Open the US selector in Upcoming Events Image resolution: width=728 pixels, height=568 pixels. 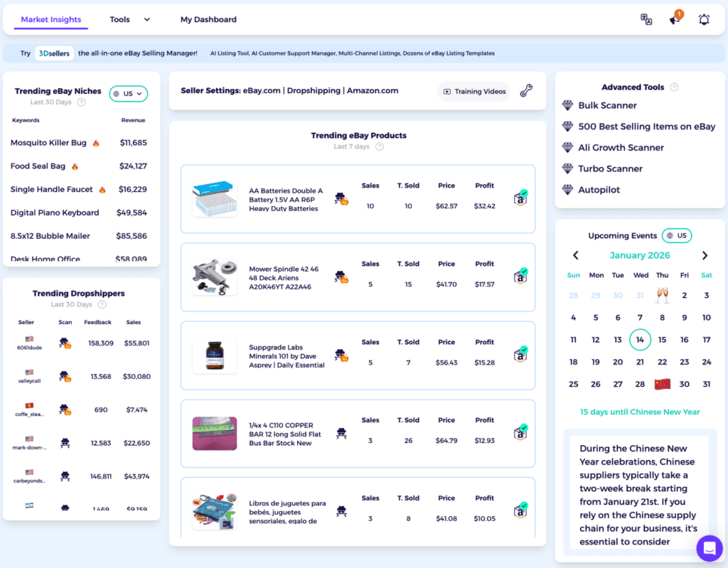[676, 235]
